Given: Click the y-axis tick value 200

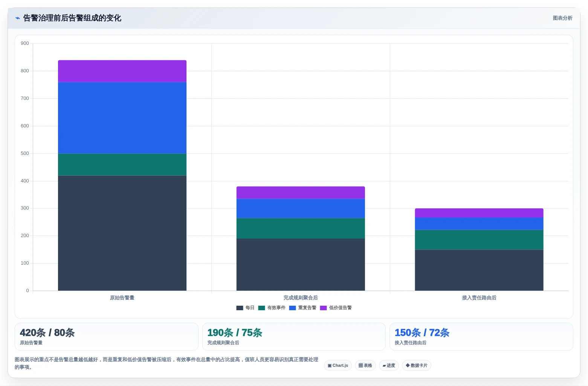Looking at the screenshot, I should click(x=25, y=236).
